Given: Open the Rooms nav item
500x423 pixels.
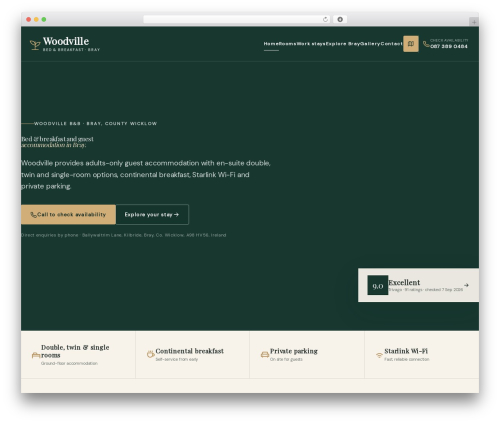Looking at the screenshot, I should pyautogui.click(x=287, y=44).
